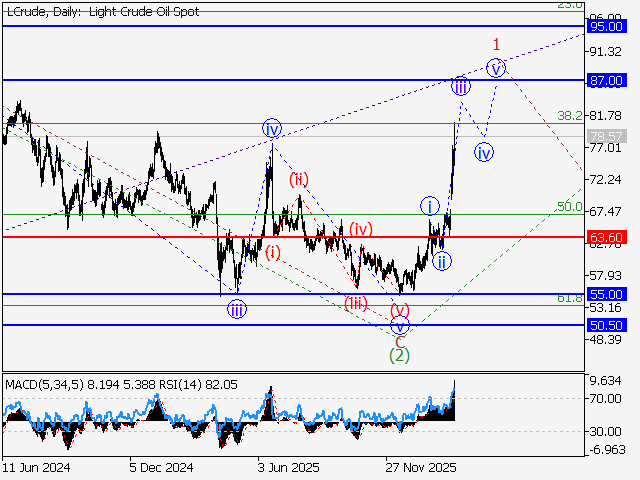Click the 87.00 resistance price tag

(x=607, y=80)
